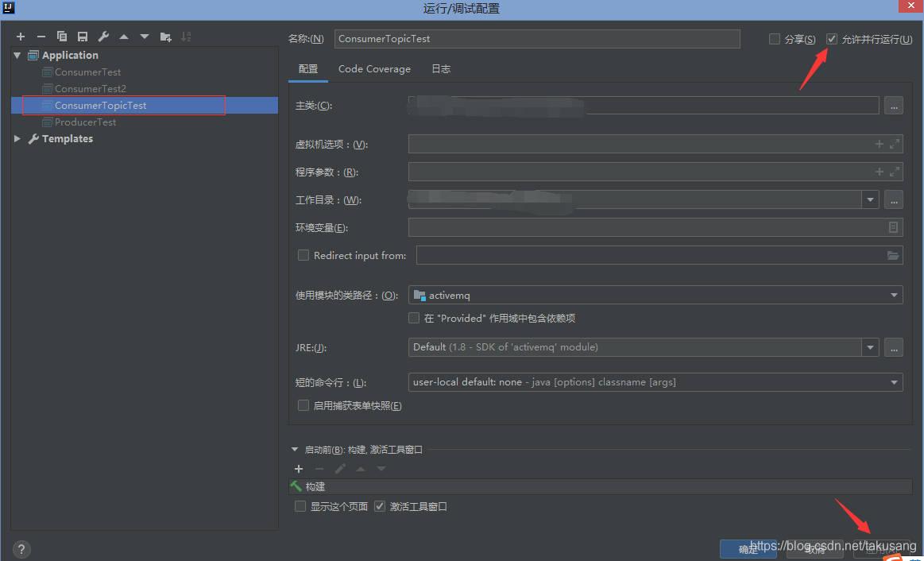Screen dimensions: 924x561
Task: Open edit templates with wrench icon
Action: pos(102,36)
